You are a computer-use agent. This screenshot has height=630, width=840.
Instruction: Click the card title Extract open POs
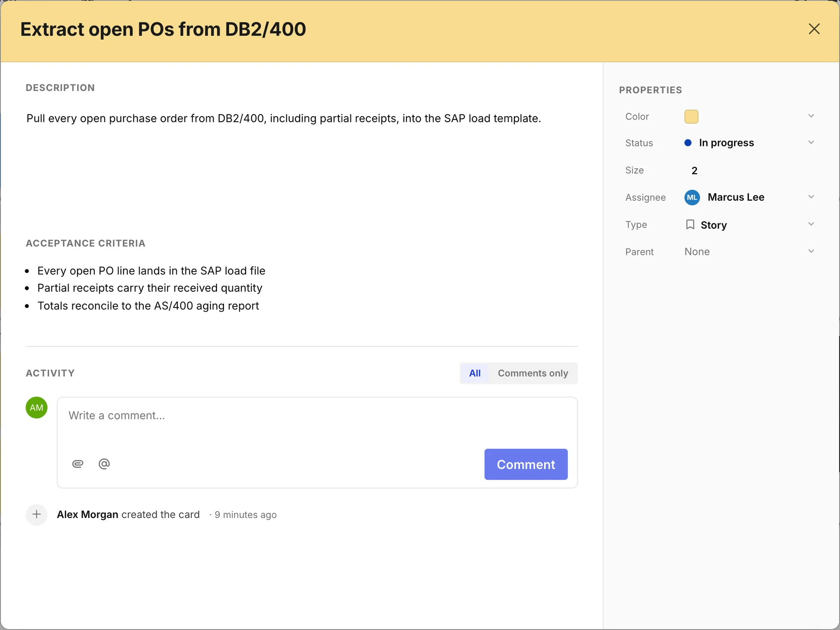click(x=163, y=29)
